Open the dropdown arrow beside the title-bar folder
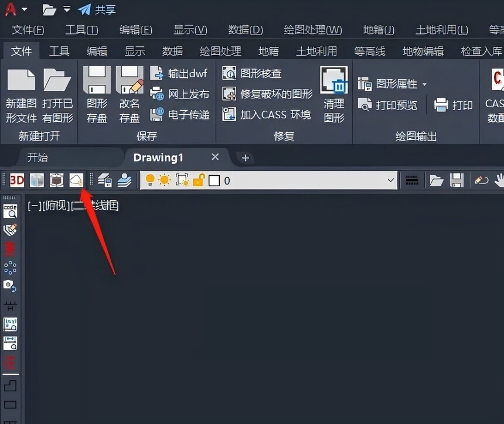Viewport: 504px width, 424px height. 67,9
